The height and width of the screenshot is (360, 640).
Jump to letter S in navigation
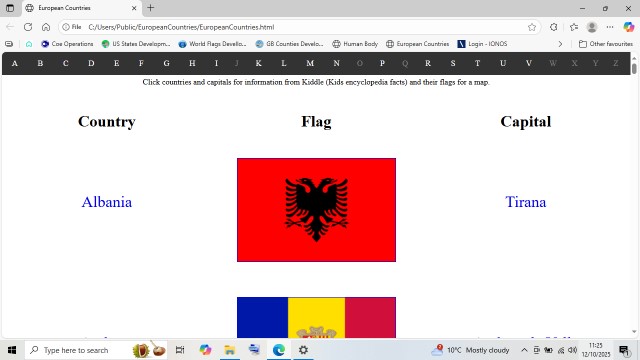click(453, 63)
